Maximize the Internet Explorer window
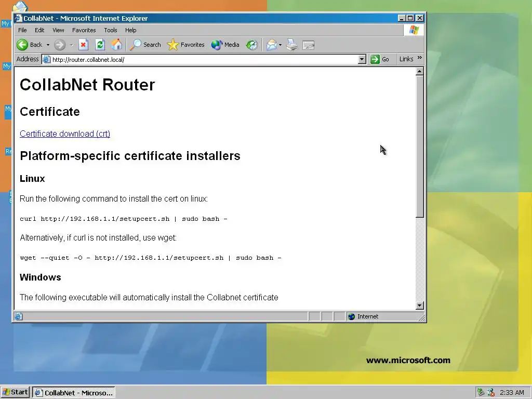 click(410, 18)
